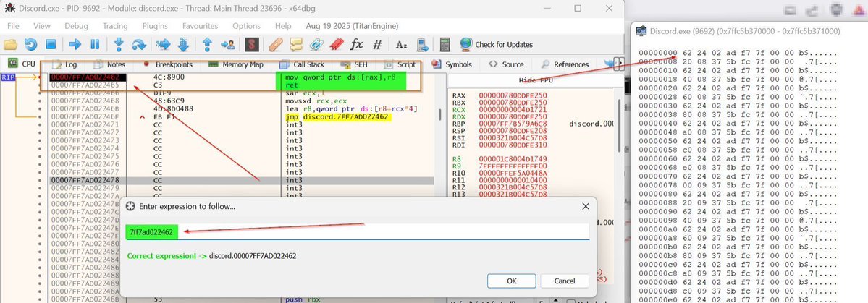Click Cancel in the expression dialog
The image size is (868, 303).
click(x=565, y=281)
